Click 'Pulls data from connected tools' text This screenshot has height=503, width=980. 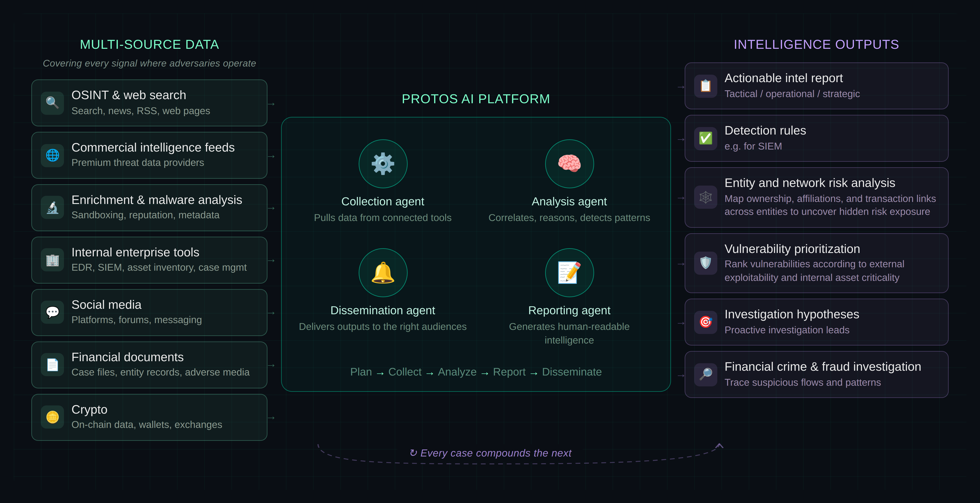click(x=383, y=218)
